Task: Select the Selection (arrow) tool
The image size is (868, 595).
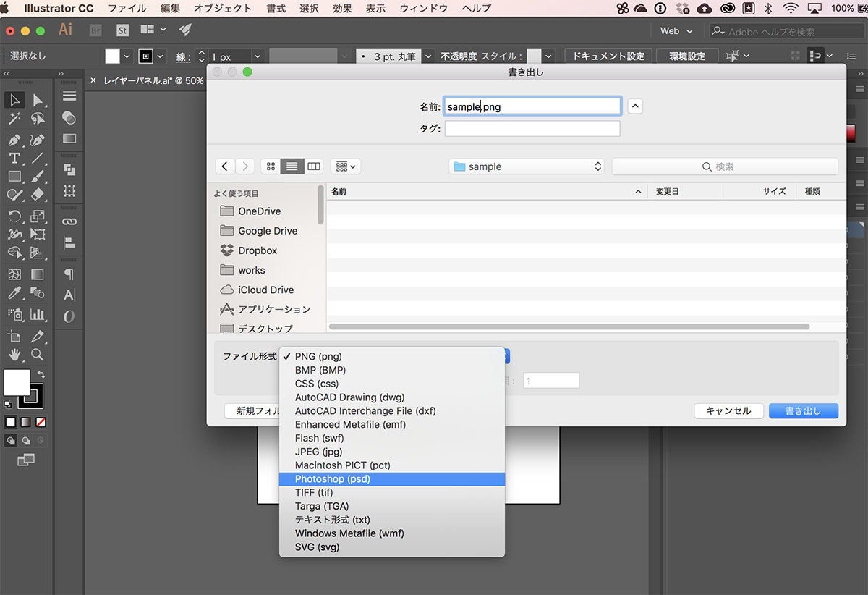Action: 14,100
